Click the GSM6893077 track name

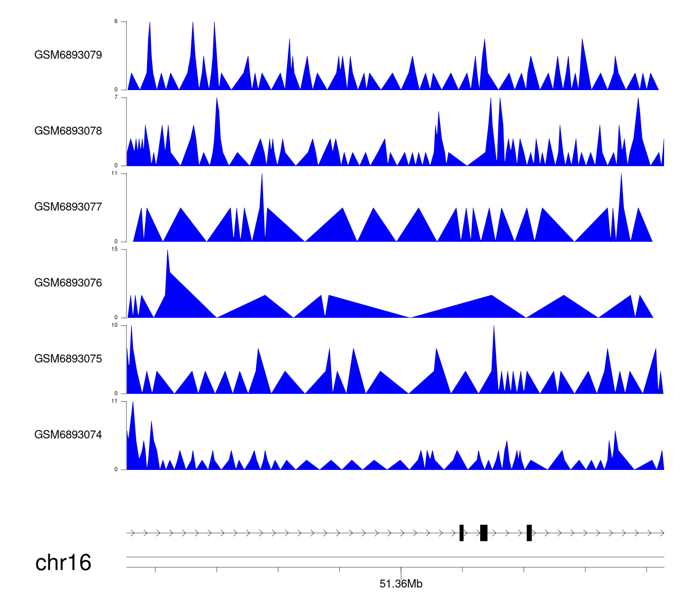68,207
